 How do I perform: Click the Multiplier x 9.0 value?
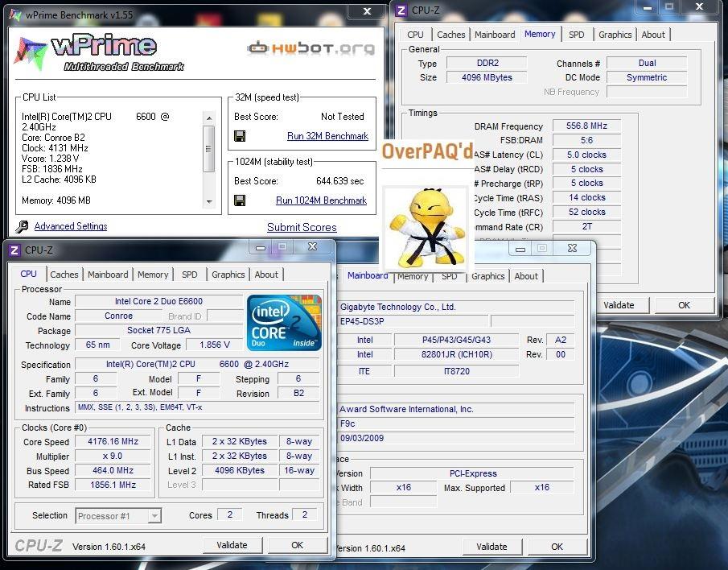coord(113,456)
